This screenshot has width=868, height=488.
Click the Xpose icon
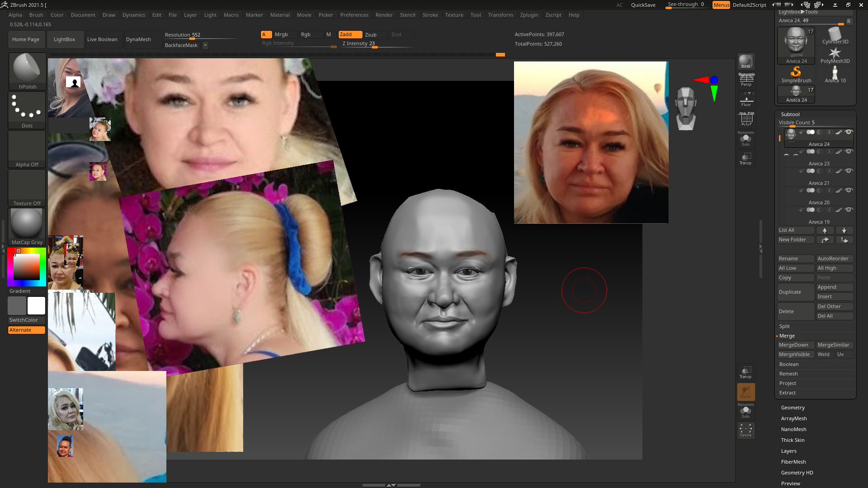tap(746, 430)
